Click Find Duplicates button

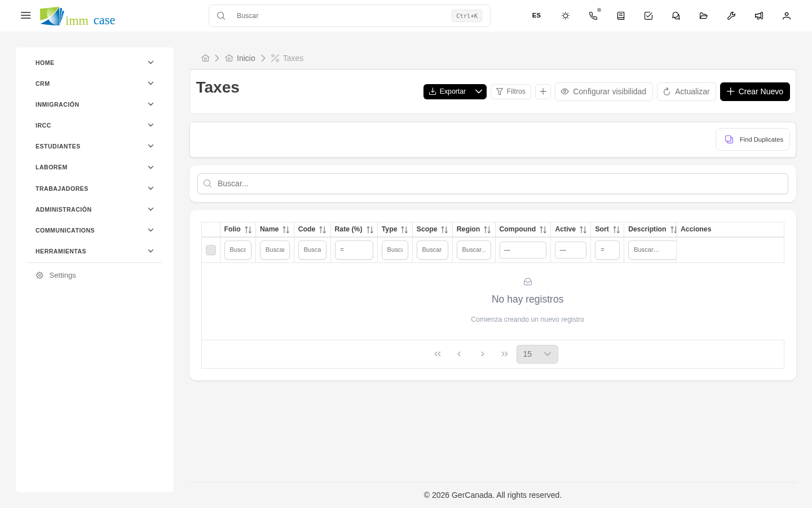(753, 139)
